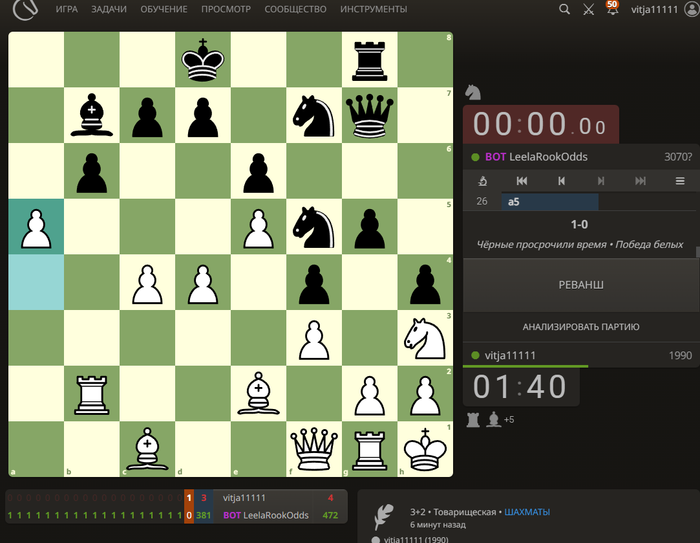Open vitja11111 player link beside clock
Image resolution: width=700 pixels, height=543 pixels.
click(x=510, y=355)
